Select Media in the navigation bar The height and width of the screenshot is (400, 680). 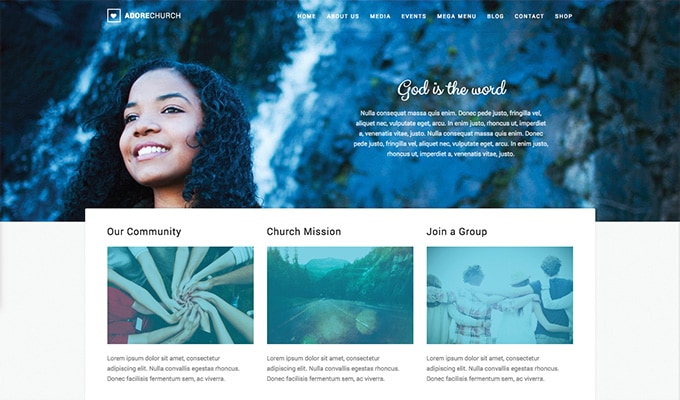(x=380, y=16)
